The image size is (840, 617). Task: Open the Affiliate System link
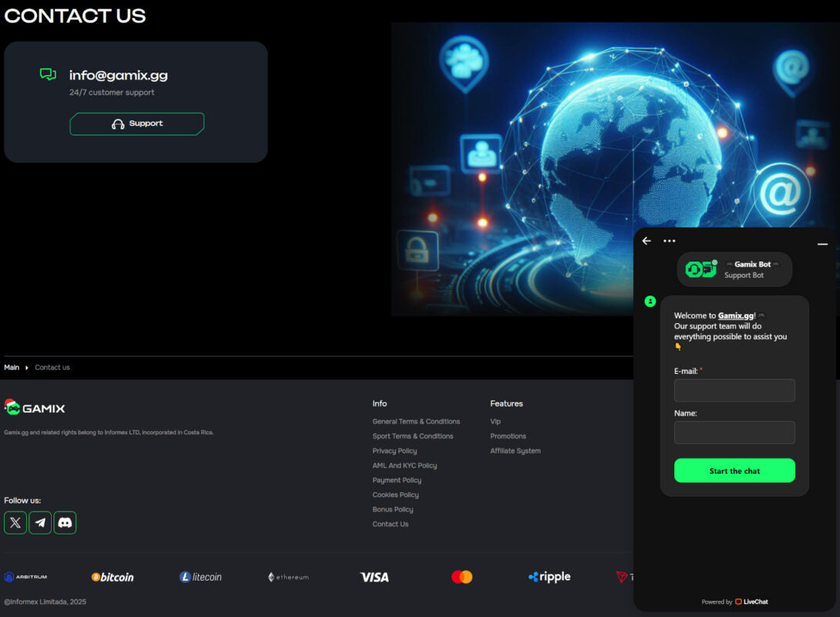coord(515,451)
